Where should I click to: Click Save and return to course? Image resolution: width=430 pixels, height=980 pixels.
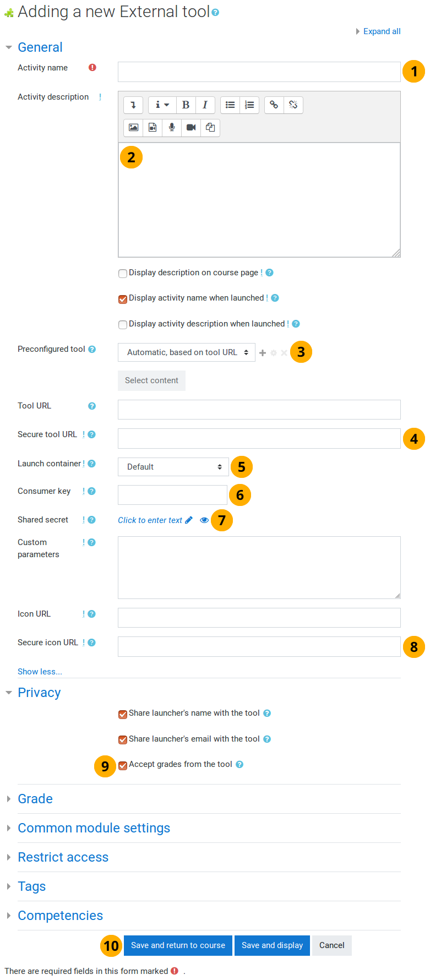click(x=178, y=945)
